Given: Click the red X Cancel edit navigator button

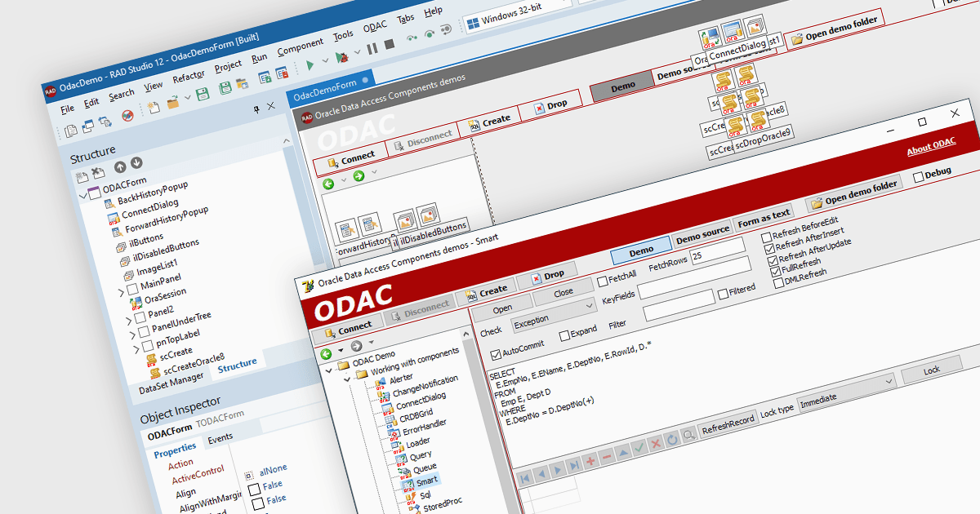Looking at the screenshot, I should point(656,444).
